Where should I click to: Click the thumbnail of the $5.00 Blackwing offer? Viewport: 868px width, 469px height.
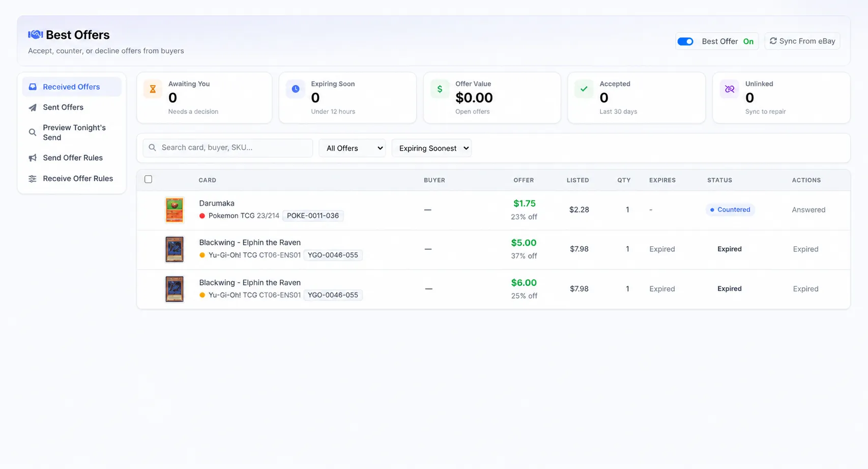click(x=175, y=249)
